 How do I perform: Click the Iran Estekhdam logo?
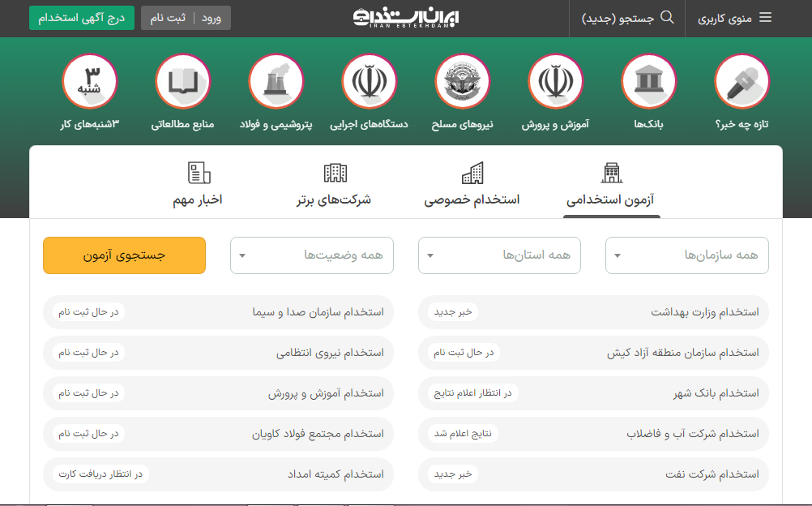[405, 18]
